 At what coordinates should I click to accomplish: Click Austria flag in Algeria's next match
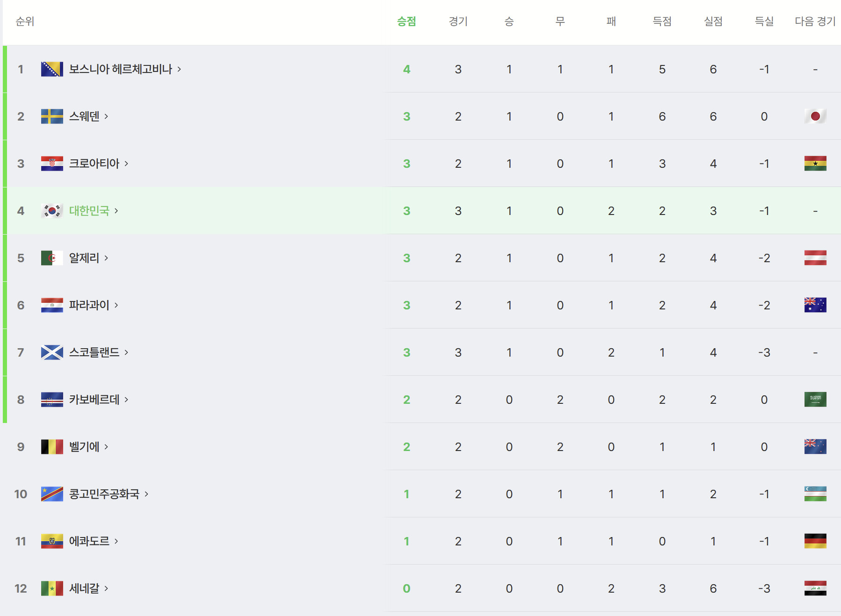click(x=815, y=258)
